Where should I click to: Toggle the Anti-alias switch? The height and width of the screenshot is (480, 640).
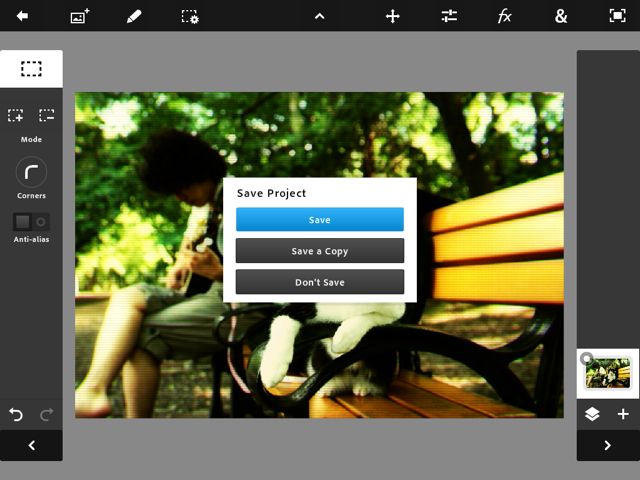[x=31, y=222]
